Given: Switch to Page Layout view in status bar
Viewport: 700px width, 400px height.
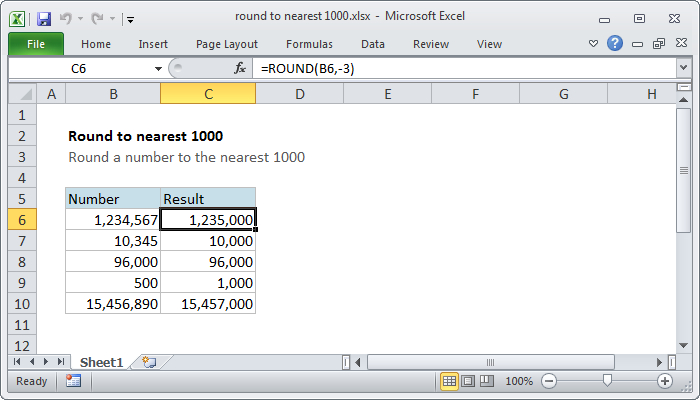Looking at the screenshot, I should (468, 381).
